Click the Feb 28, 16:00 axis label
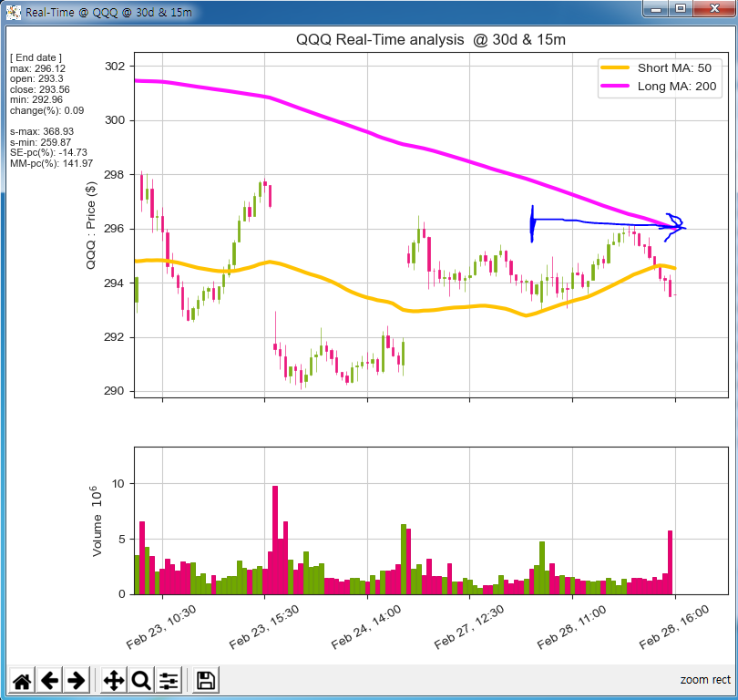The image size is (738, 700). pos(674,627)
